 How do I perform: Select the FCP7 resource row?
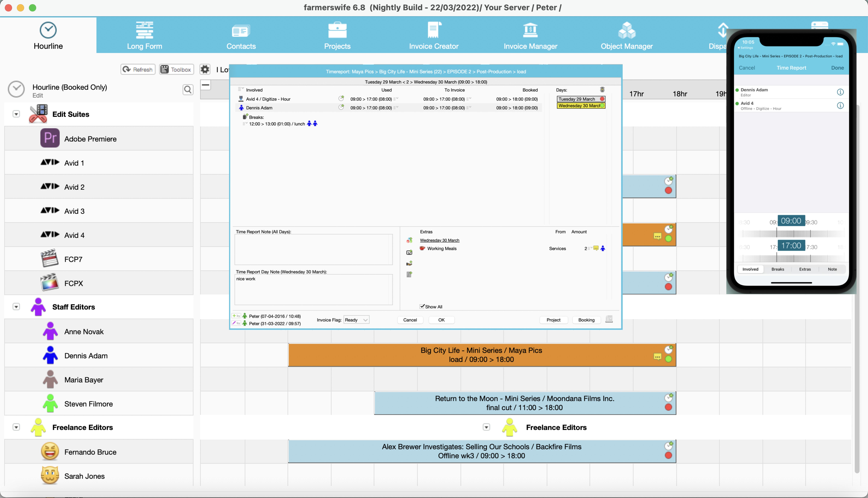coord(99,259)
